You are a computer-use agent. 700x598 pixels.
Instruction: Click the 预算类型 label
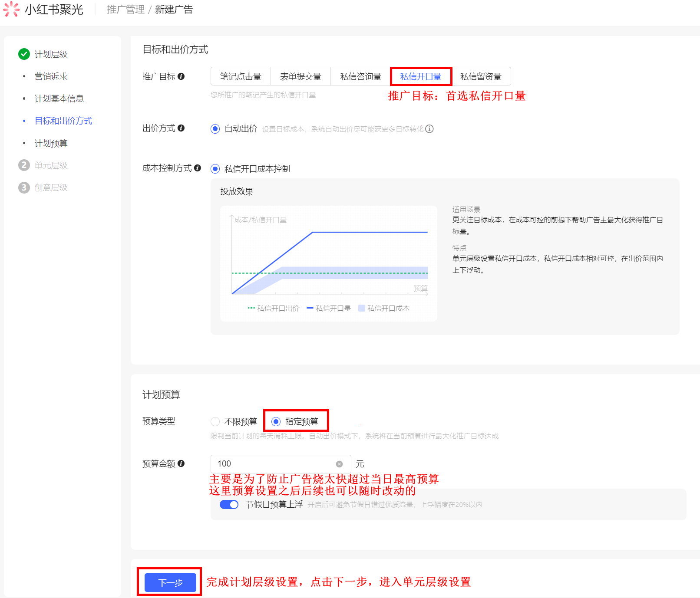[159, 421]
